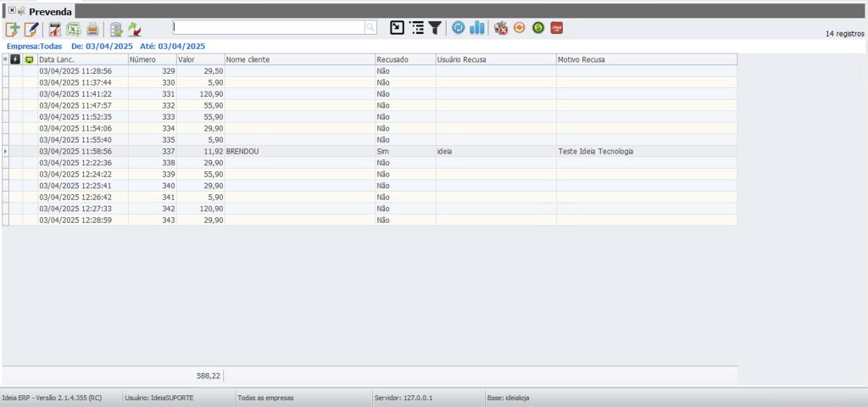The image size is (868, 407).
Task: Export the list to Excel
Action: [74, 28]
